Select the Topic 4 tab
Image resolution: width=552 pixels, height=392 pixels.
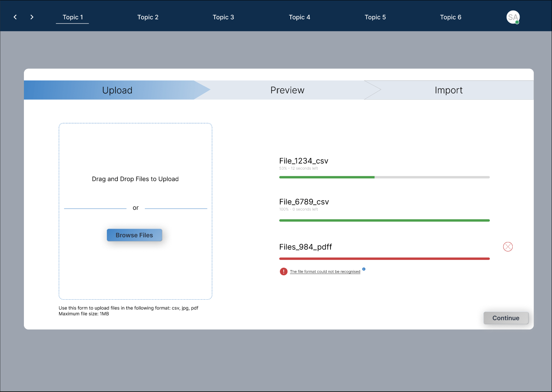(x=300, y=17)
